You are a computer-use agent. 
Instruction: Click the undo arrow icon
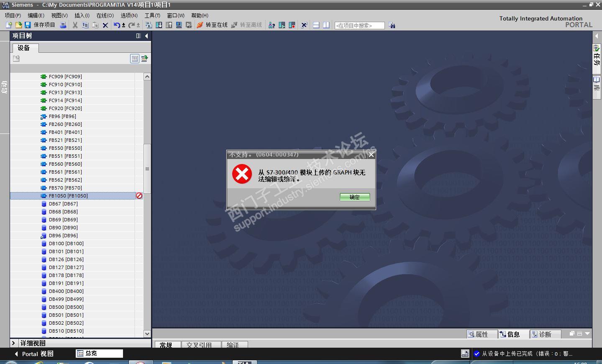(117, 25)
